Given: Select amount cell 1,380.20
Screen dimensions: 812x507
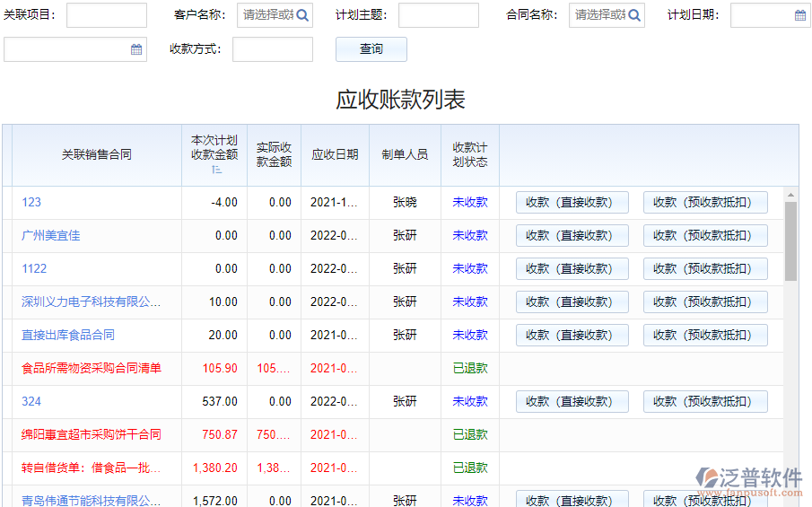Looking at the screenshot, I should pyautogui.click(x=215, y=468).
